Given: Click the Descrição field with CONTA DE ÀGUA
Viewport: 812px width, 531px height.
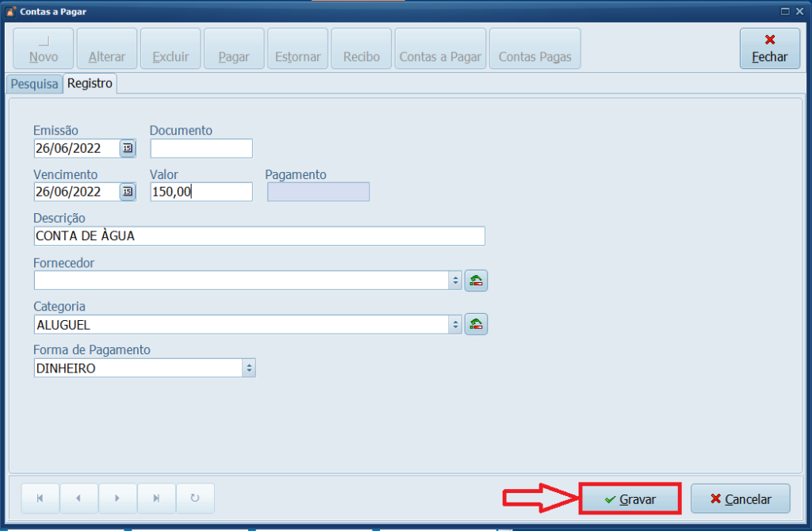Looking at the screenshot, I should coord(259,236).
